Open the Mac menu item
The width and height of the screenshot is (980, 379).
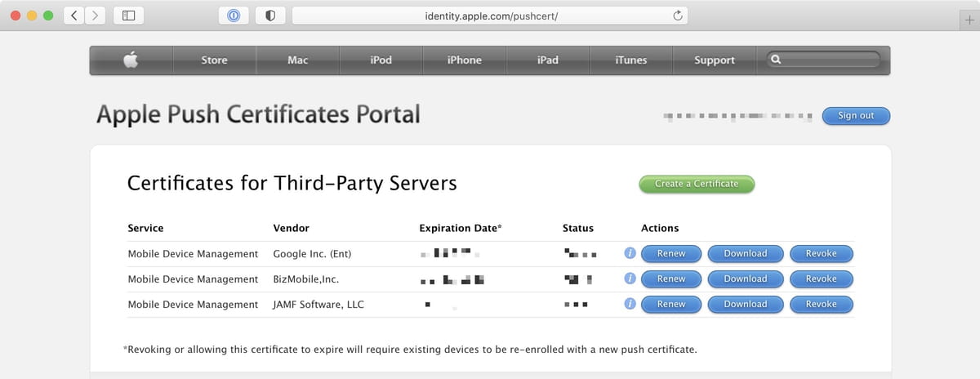[x=297, y=60]
